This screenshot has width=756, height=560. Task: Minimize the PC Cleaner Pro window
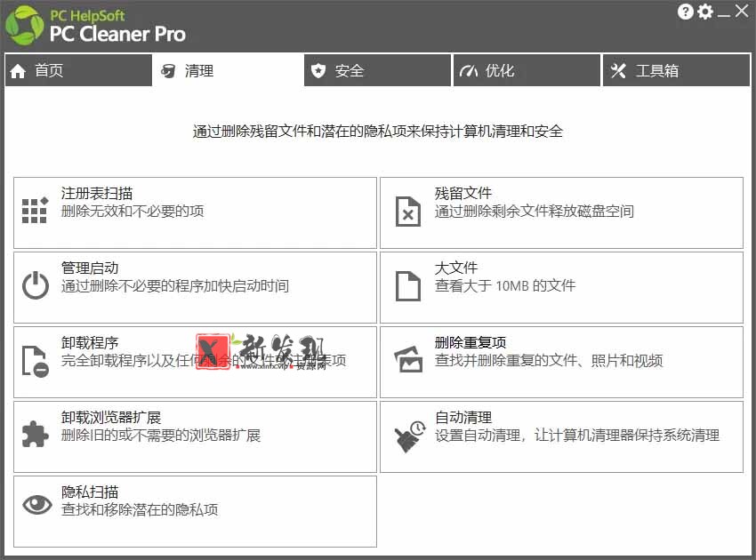[x=723, y=14]
